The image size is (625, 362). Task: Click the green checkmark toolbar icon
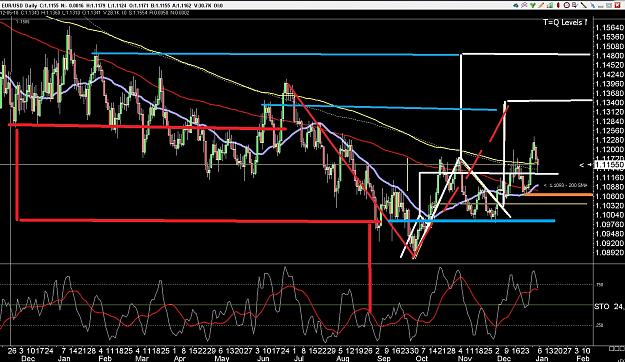pos(533,5)
